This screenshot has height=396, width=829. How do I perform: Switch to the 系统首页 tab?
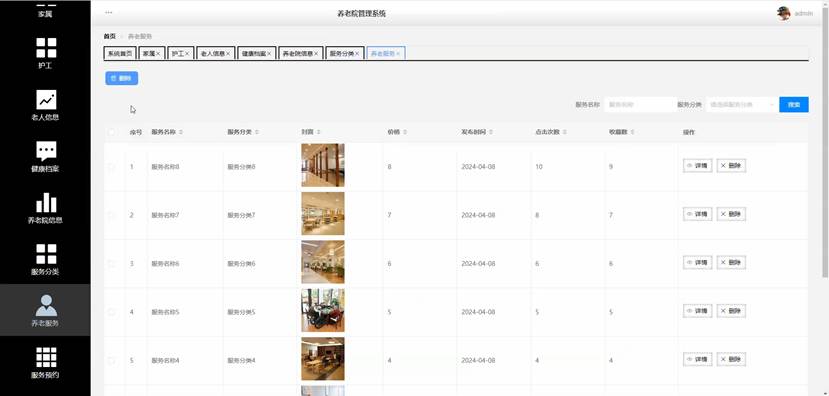click(x=120, y=54)
